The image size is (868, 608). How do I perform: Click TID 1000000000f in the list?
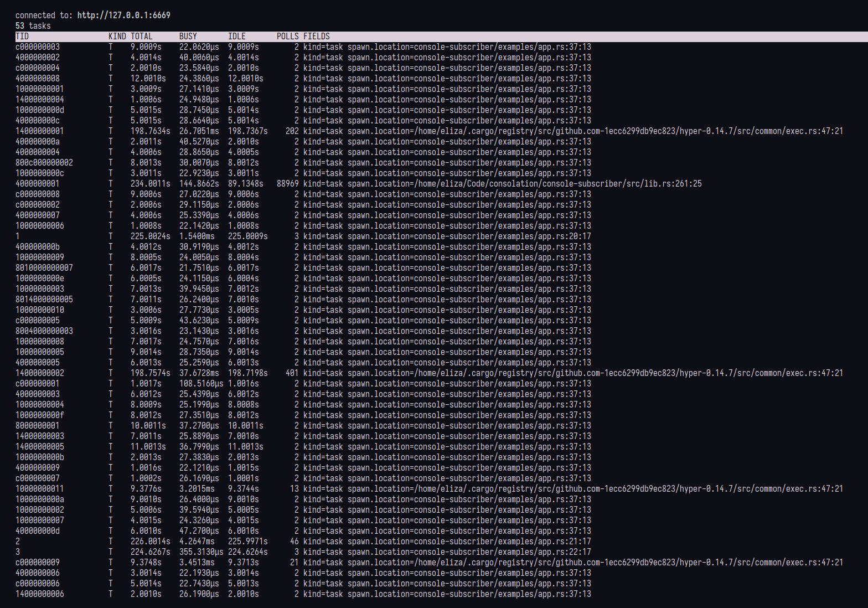tap(40, 415)
